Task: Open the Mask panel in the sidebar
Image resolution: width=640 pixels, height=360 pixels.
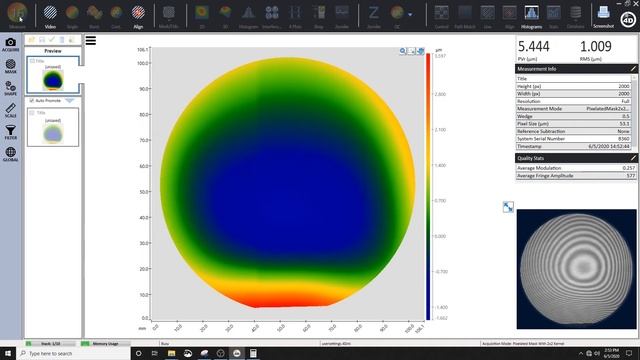Action: 11,67
